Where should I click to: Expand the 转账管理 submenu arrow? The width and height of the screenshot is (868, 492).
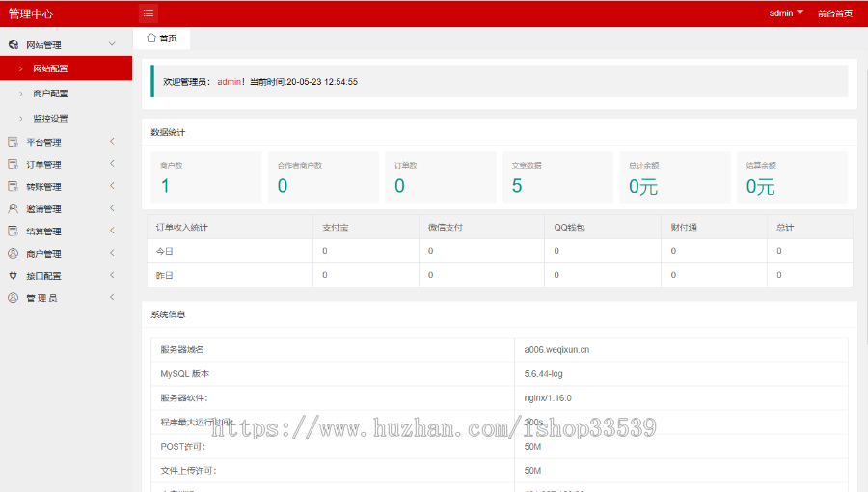pos(112,186)
